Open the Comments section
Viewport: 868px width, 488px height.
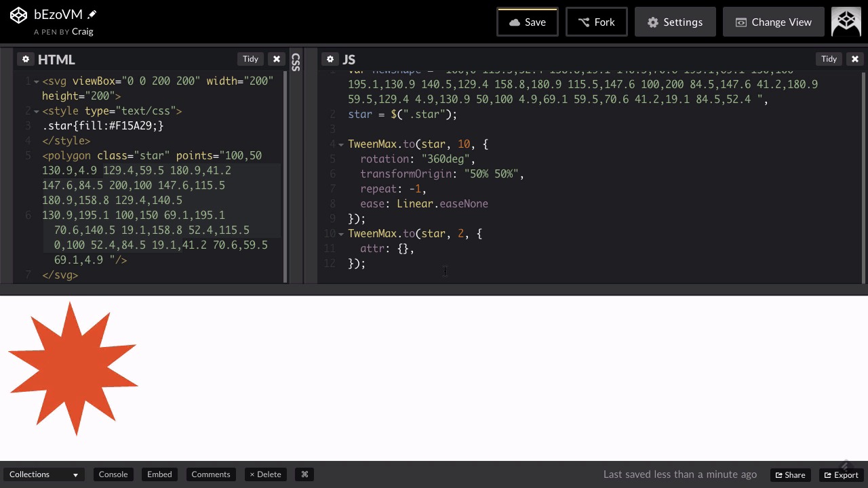point(211,474)
